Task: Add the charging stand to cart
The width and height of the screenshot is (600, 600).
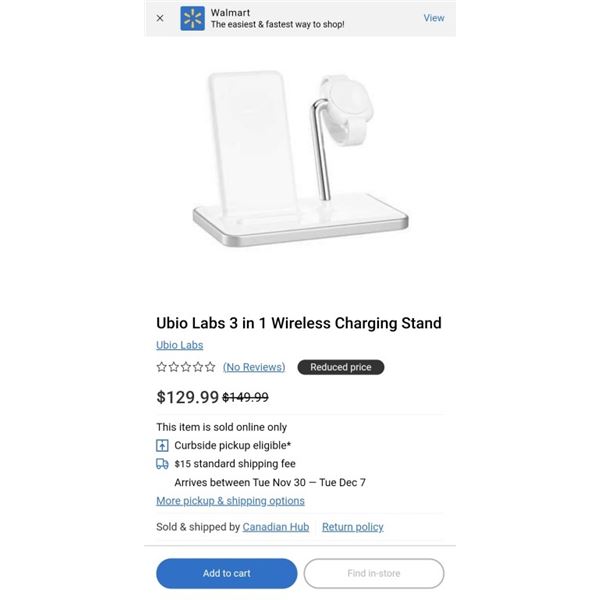Action: (227, 573)
